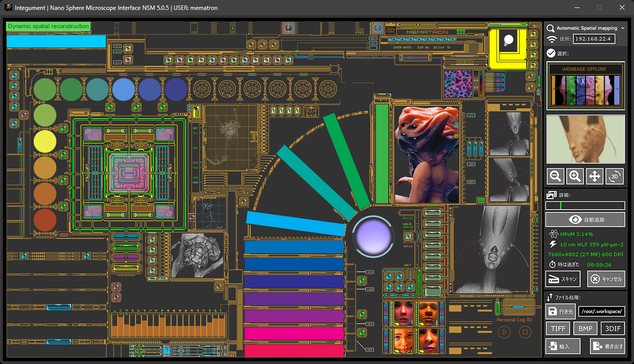
Task: Click the Dynamic spatial reconstruction header
Action: click(x=48, y=26)
